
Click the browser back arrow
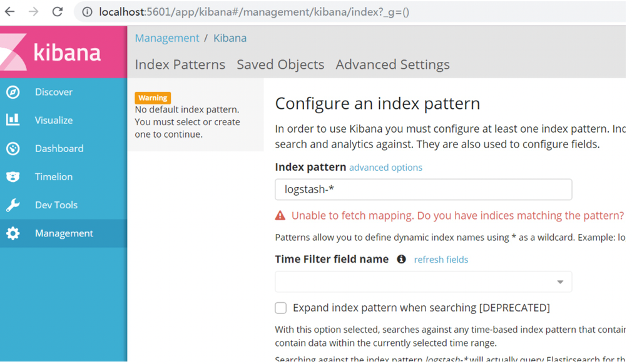tap(9, 12)
